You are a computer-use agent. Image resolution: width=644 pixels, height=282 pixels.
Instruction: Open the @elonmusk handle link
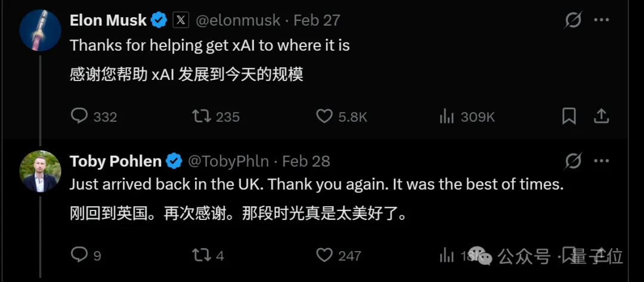238,20
